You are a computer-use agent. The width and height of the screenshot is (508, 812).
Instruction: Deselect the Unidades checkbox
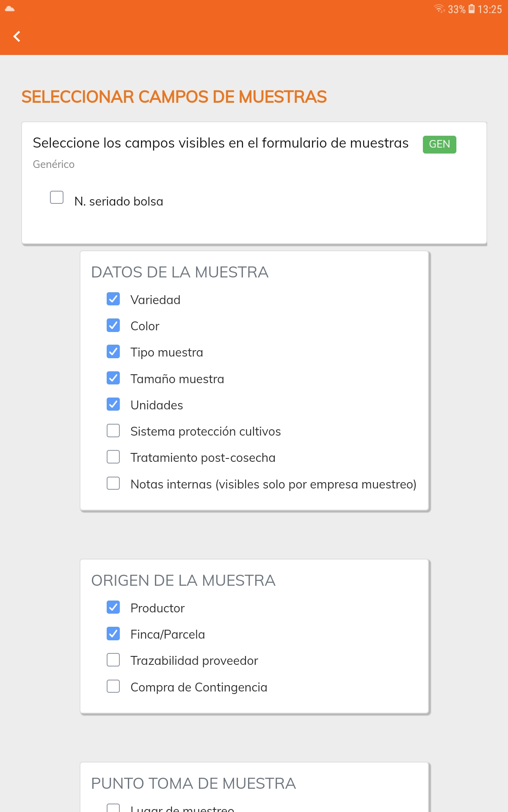[x=113, y=404]
